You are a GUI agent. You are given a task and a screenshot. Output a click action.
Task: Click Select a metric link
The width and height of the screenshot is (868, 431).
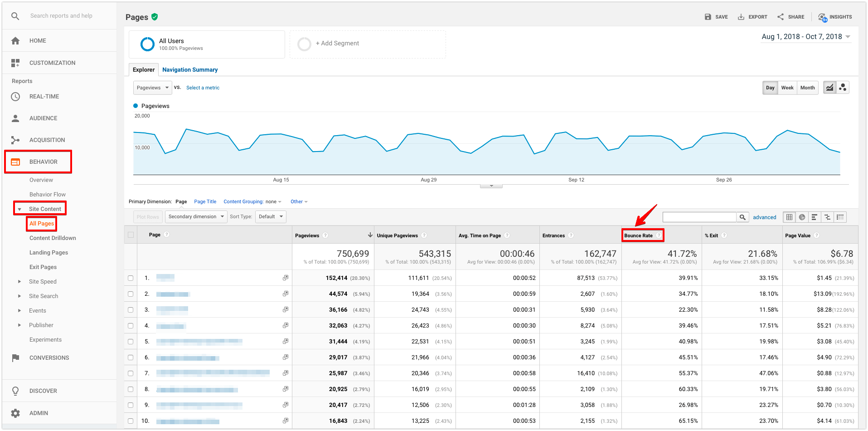[x=203, y=88]
